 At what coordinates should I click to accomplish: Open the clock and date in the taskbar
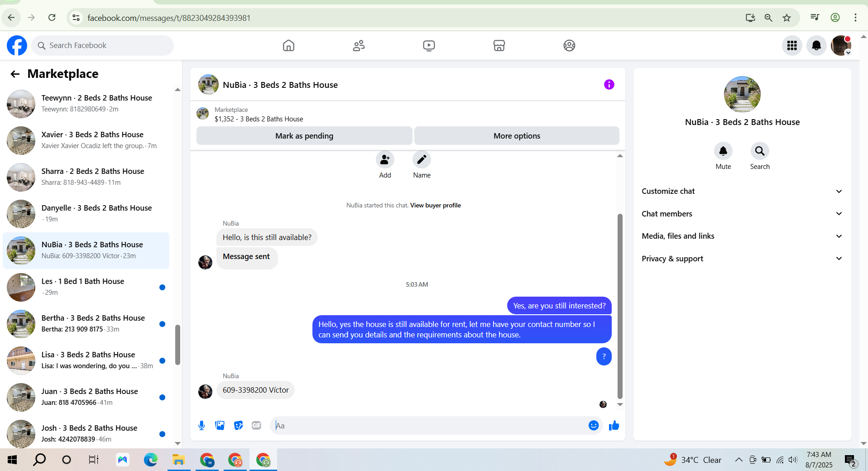pos(819,460)
